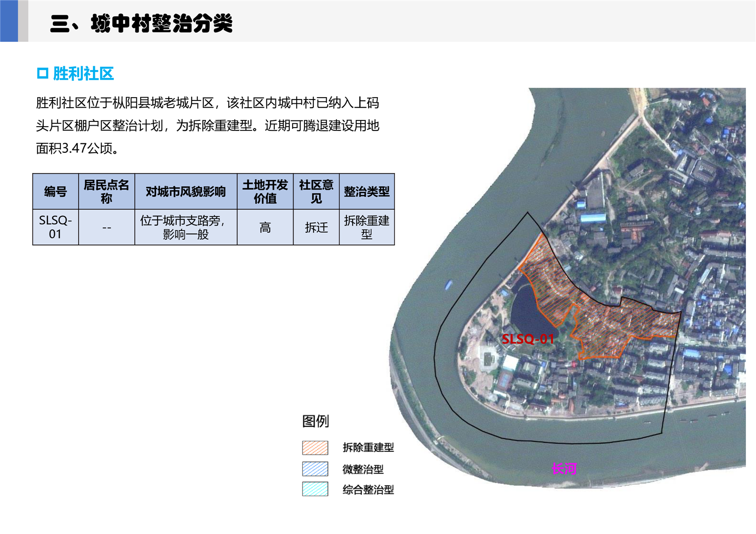Click the orange hatched legend swatch
The width and height of the screenshot is (756, 534).
coord(315,448)
